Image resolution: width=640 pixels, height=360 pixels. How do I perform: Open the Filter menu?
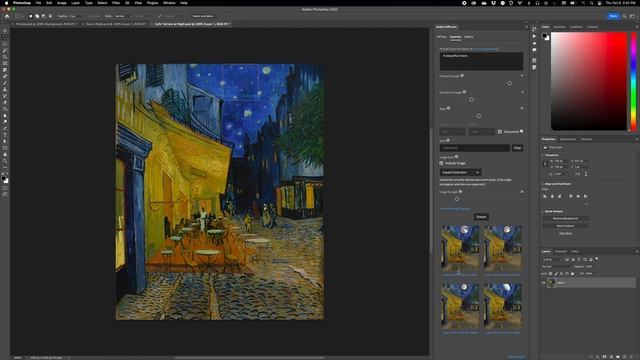pyautogui.click(x=116, y=3)
